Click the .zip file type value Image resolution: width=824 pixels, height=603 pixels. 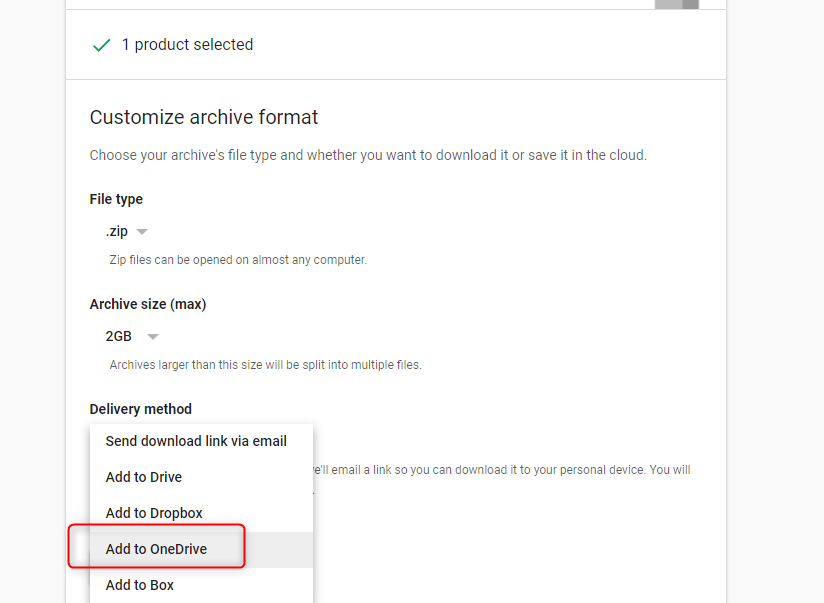click(117, 231)
